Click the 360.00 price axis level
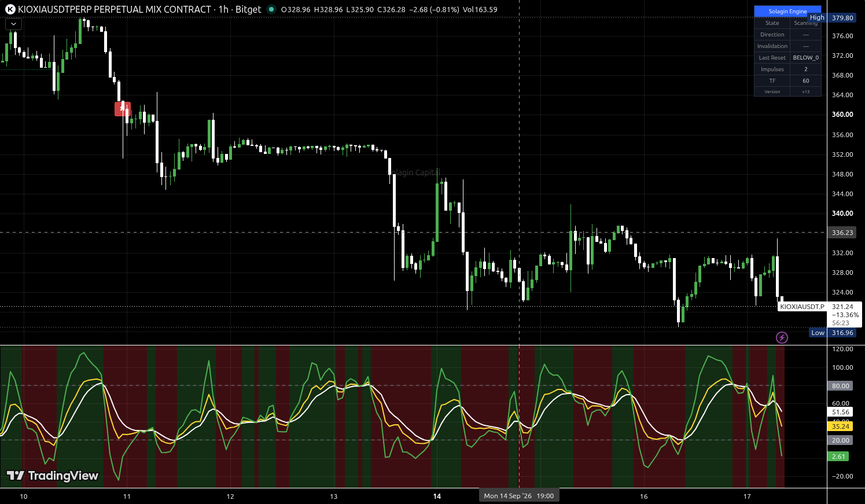865x504 pixels. (x=842, y=115)
